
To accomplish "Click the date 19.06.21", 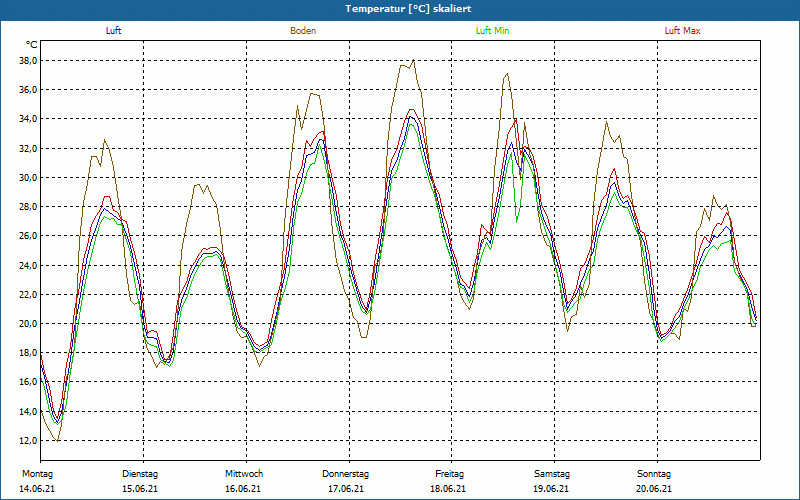I will [551, 489].
